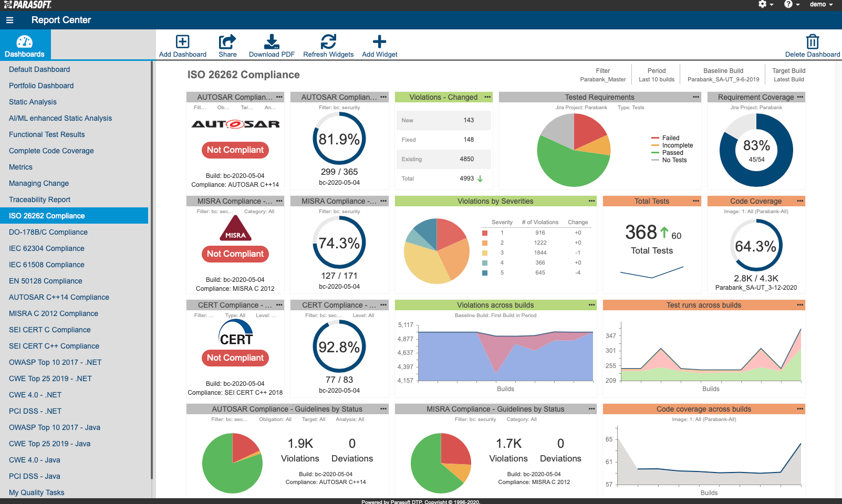
Task: Click MISRA Not Compliant badge
Action: click(x=235, y=254)
